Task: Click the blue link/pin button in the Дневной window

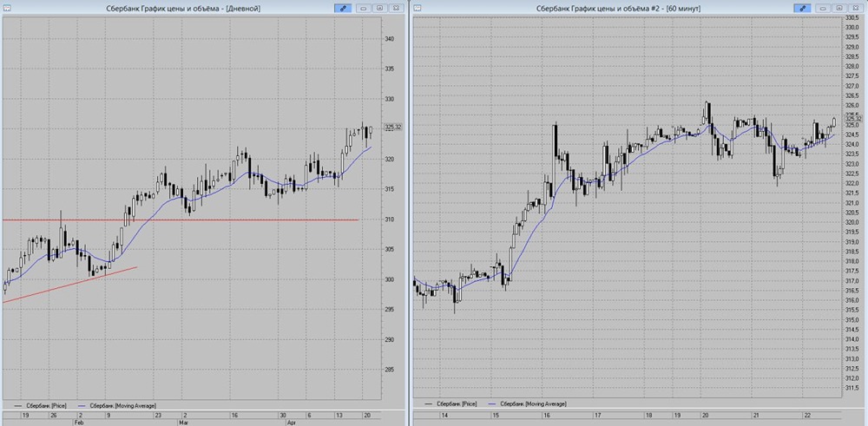Action: [x=343, y=8]
